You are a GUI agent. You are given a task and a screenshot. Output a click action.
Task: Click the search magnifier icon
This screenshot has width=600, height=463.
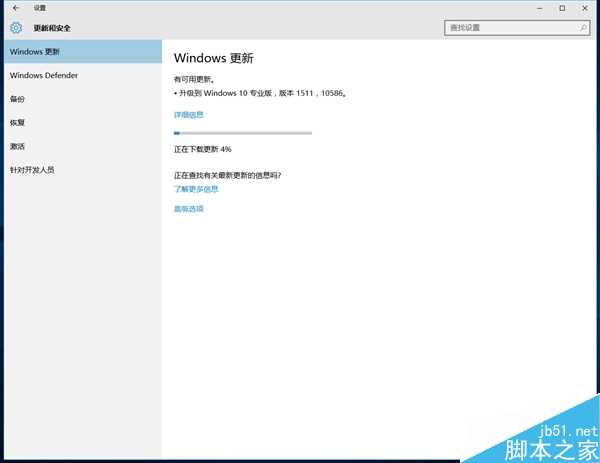[583, 28]
